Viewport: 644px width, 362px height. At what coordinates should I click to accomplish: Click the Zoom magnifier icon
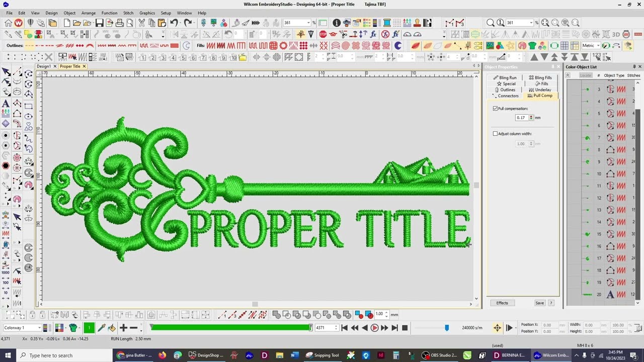490,23
